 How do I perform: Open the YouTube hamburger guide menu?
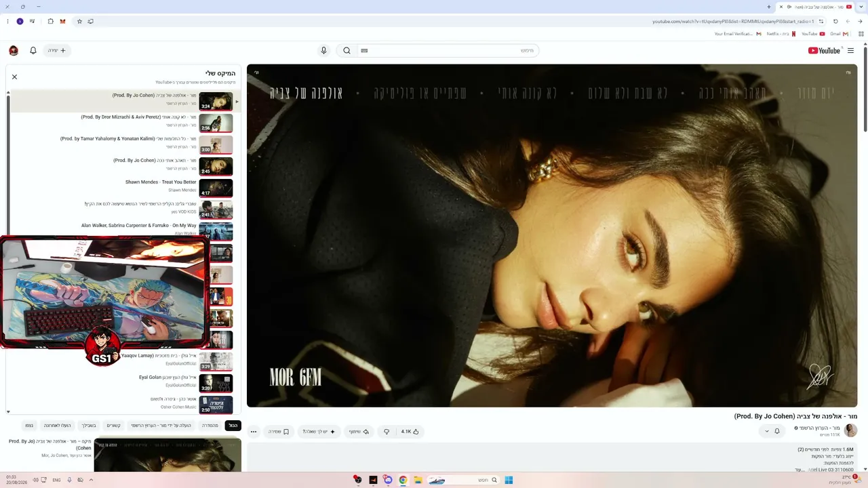850,50
